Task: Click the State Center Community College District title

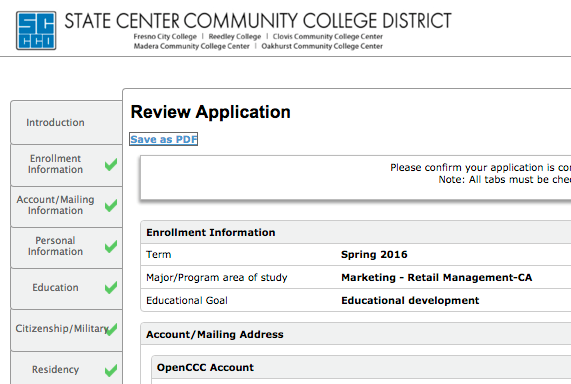Action: (x=258, y=21)
